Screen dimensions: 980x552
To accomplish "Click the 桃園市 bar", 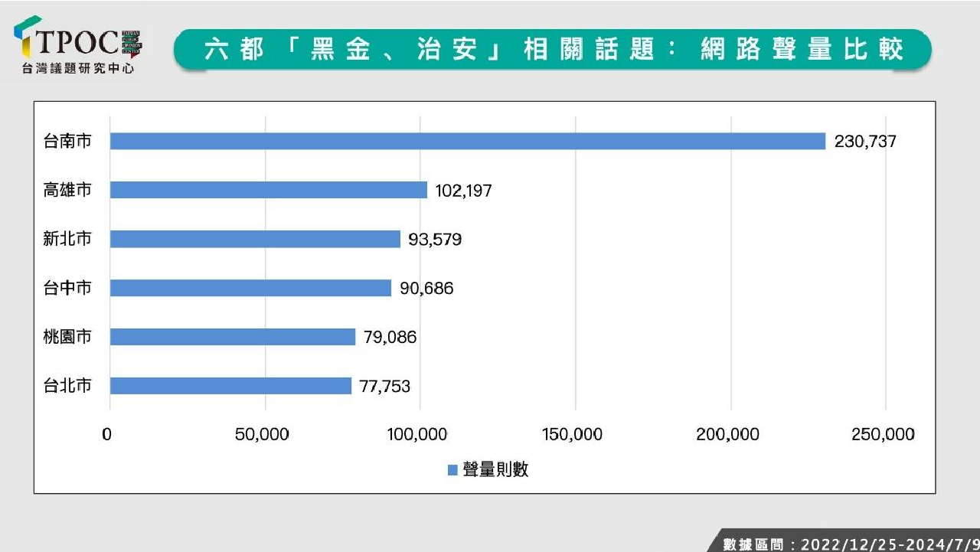I will click(233, 337).
